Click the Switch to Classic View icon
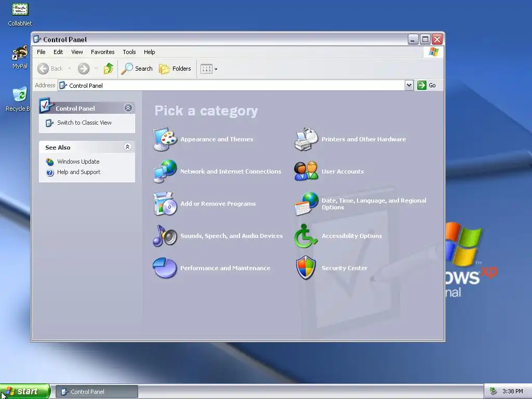This screenshot has height=399, width=532. [50, 123]
